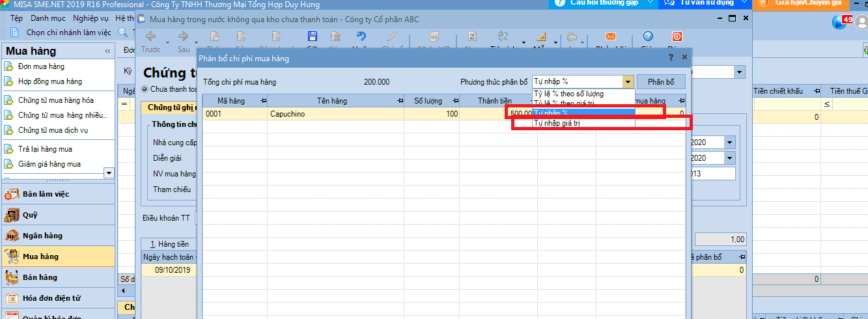Collapse the Mua hàng sidebar panel
This screenshot has height=319, width=868.
tap(107, 51)
